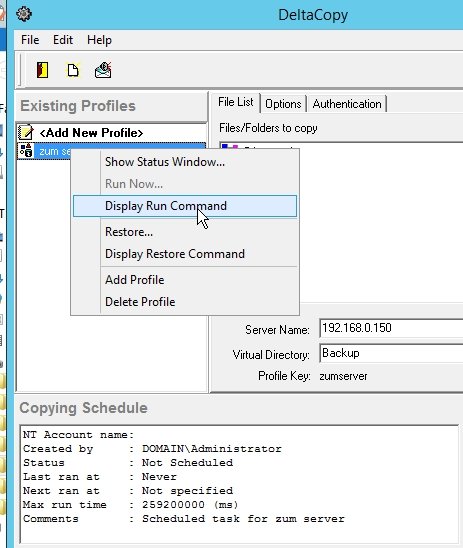463x548 pixels.
Task: Click the Exit door toolbar icon
Action: tap(42, 70)
